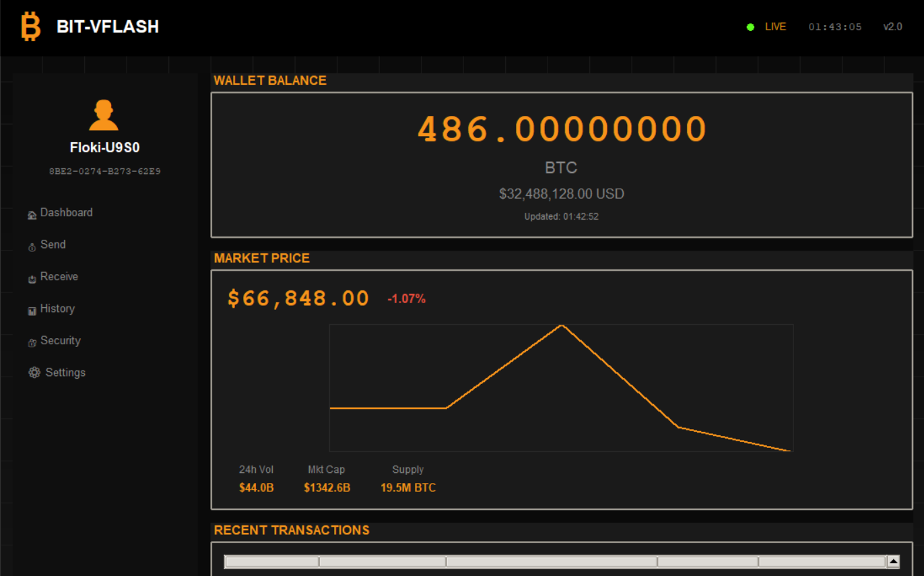The height and width of the screenshot is (576, 924).
Task: Click the BIT-VFLASH title text
Action: coord(108,27)
